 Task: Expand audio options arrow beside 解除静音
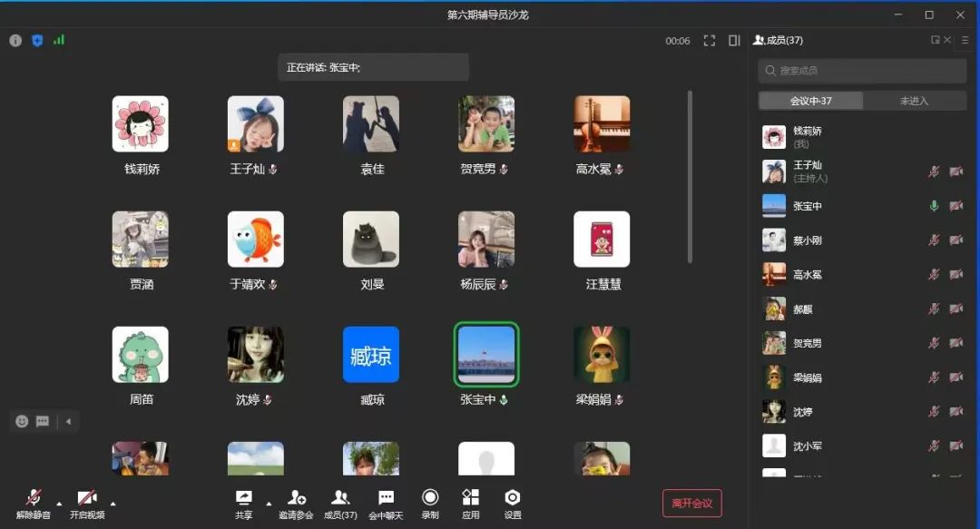click(x=60, y=503)
